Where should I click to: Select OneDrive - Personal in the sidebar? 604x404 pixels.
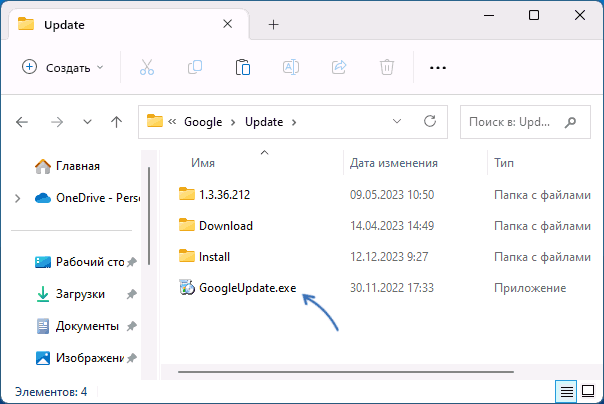(x=87, y=198)
